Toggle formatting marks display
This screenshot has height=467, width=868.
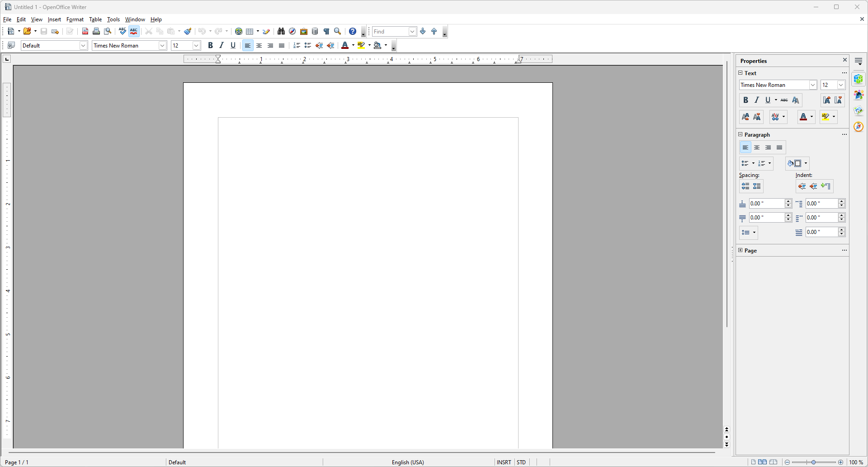pos(326,31)
